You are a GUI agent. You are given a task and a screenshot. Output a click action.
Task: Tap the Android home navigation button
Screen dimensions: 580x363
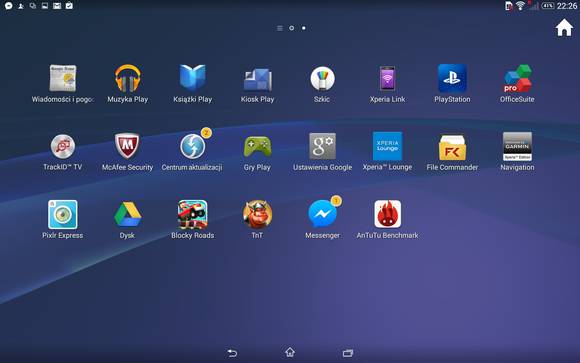pos(290,352)
